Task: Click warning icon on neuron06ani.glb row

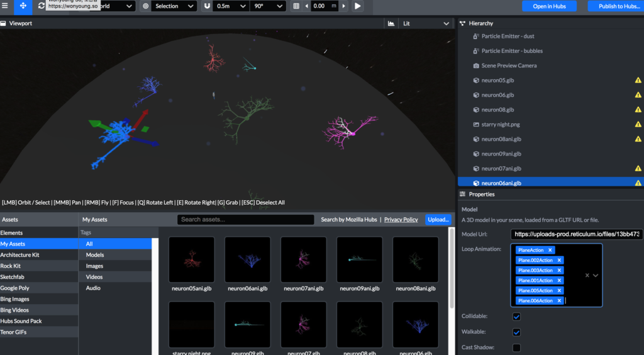Action: (x=638, y=183)
